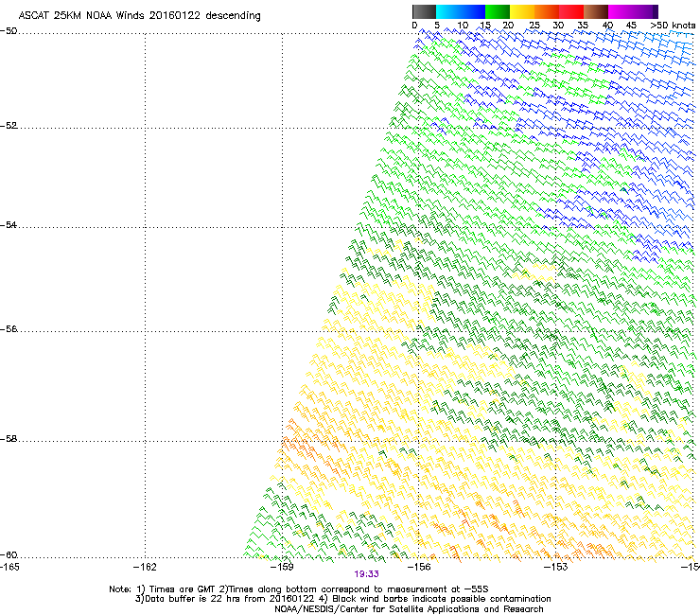Click the '-50' latitude axis label

9,31
